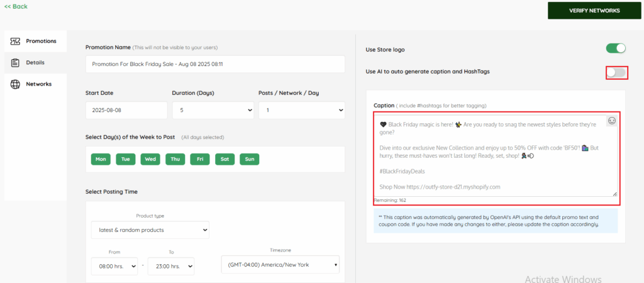Image resolution: width=644 pixels, height=283 pixels.
Task: Open the emoji picker in caption box
Action: point(611,121)
